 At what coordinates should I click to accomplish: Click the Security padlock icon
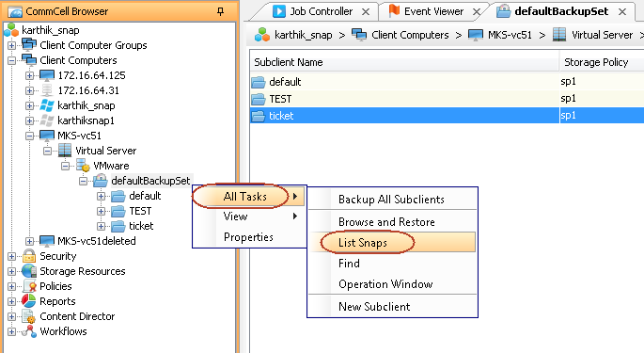(29, 256)
